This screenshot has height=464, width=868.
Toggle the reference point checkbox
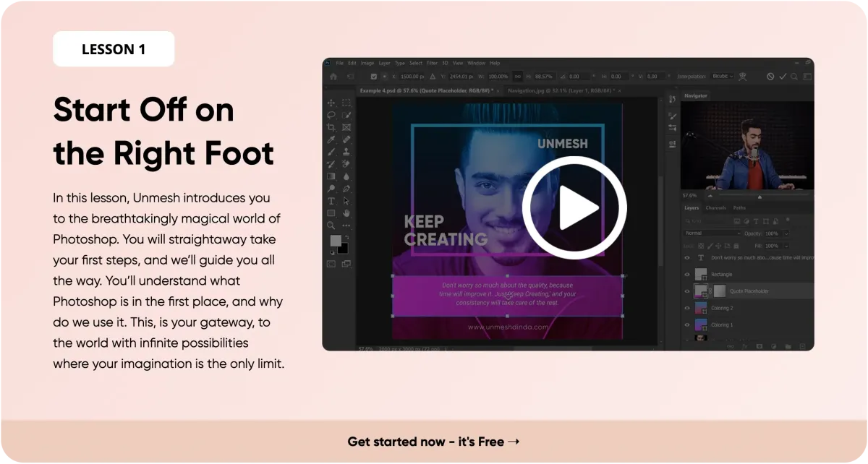pyautogui.click(x=374, y=76)
